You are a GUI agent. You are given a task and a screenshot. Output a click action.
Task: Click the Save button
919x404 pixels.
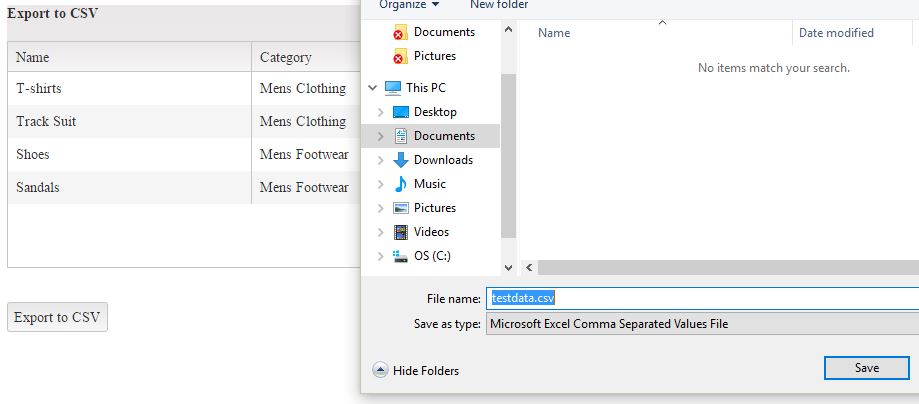tap(866, 368)
